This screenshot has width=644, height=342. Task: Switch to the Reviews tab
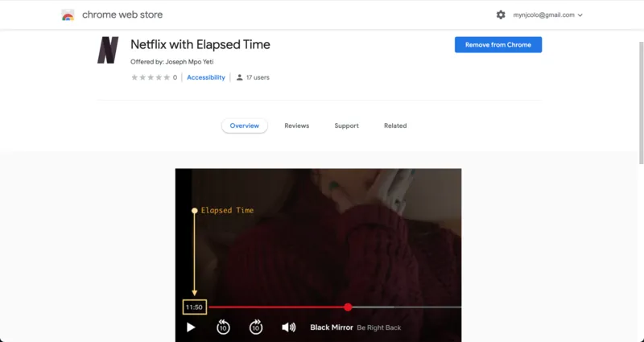296,126
